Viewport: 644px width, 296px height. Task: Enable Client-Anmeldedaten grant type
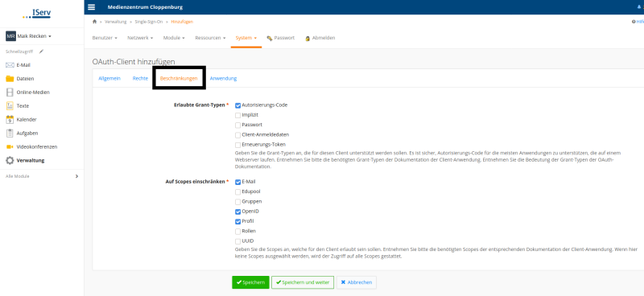pos(237,135)
